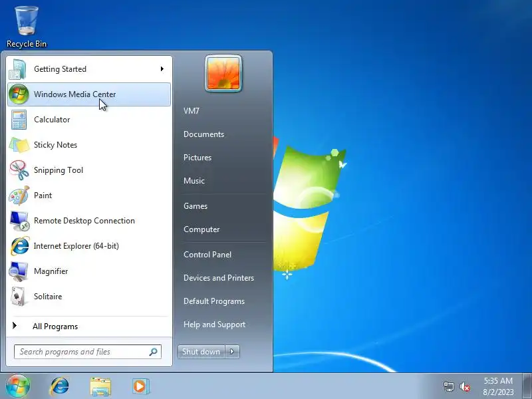Expand the Getting Started submenu arrow

pos(162,69)
